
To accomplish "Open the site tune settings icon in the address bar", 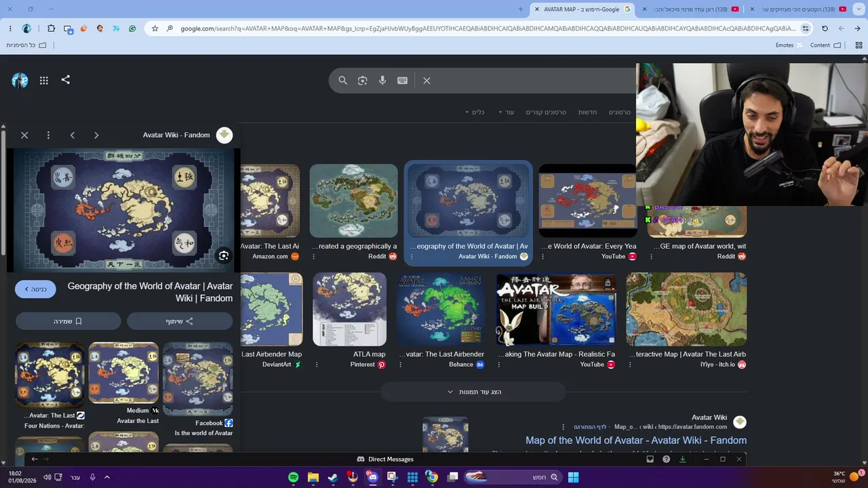I will pos(806,28).
